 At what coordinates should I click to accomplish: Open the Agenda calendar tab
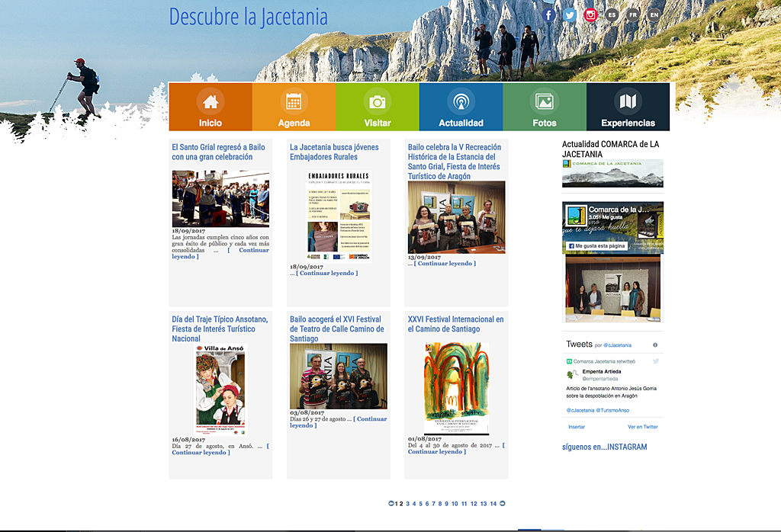point(294,107)
